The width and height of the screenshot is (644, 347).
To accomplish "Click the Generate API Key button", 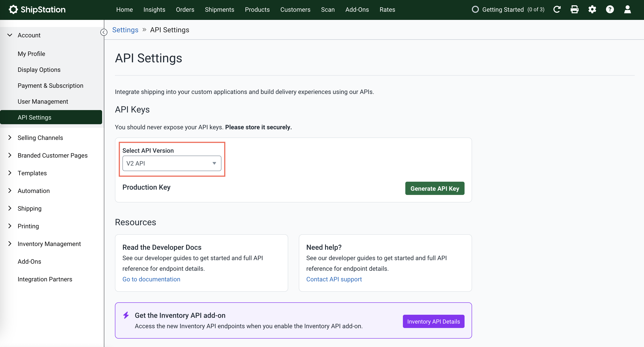I will 434,188.
